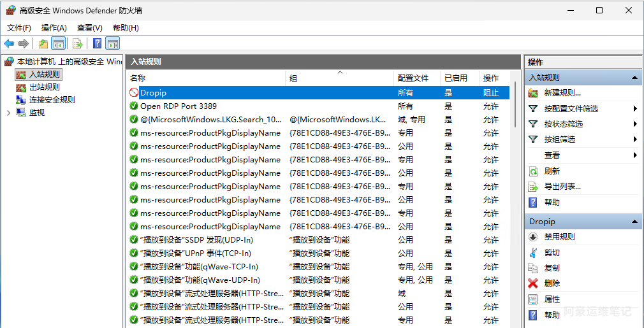Open the 查看(V) menu
Image resolution: width=644 pixels, height=328 pixels.
pos(89,28)
